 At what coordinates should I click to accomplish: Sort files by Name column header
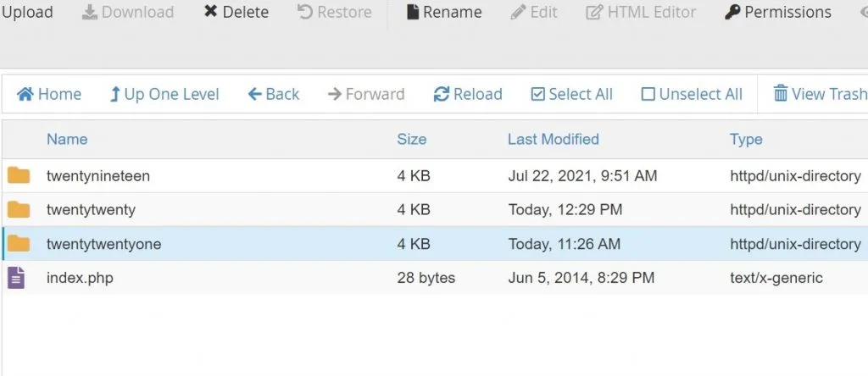coord(67,139)
